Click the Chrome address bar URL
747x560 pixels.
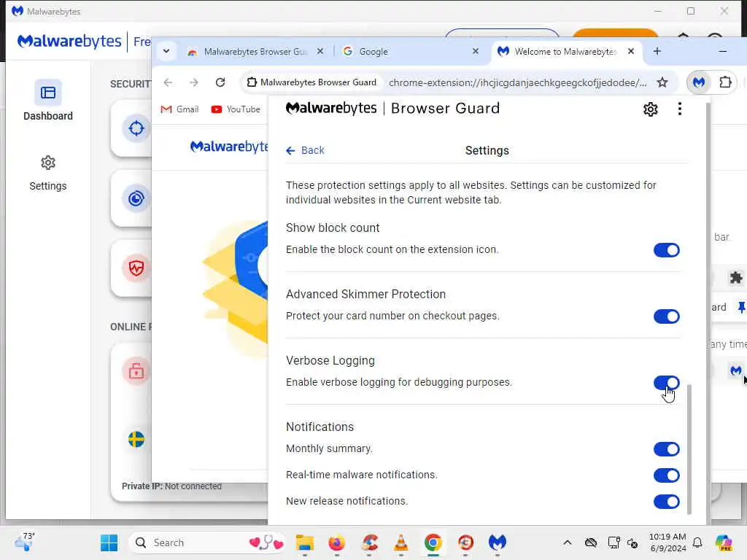coord(517,82)
